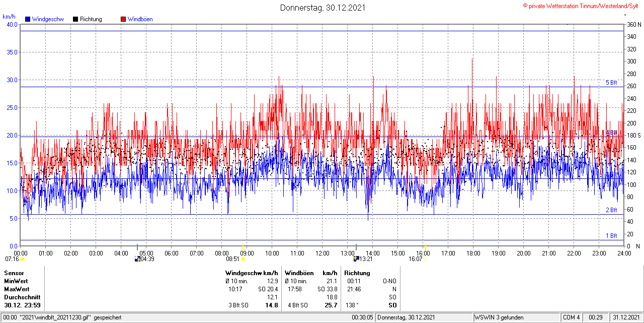644x323 pixels.
Task: Click the current gust value '25.7'
Action: (x=331, y=305)
